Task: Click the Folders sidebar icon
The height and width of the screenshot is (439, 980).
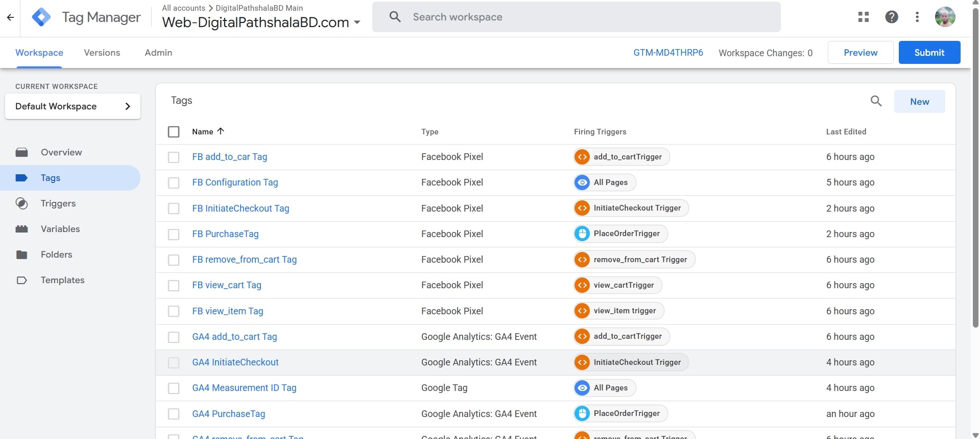Action: tap(21, 255)
